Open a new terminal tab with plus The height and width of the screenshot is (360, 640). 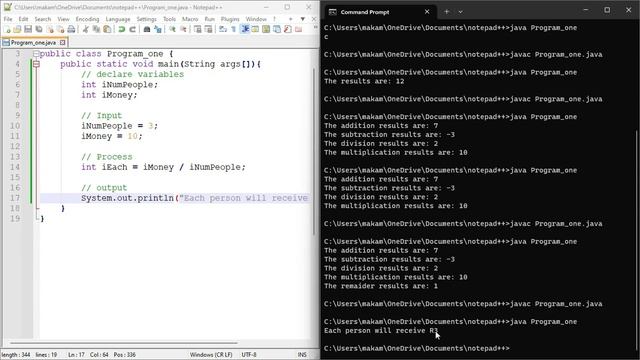coord(447,12)
